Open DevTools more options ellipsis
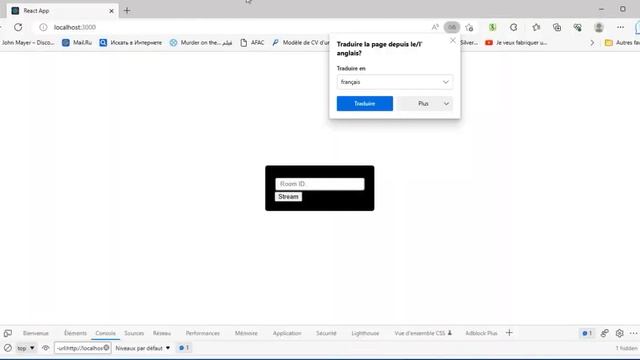This screenshot has height=360, width=640. click(x=633, y=333)
